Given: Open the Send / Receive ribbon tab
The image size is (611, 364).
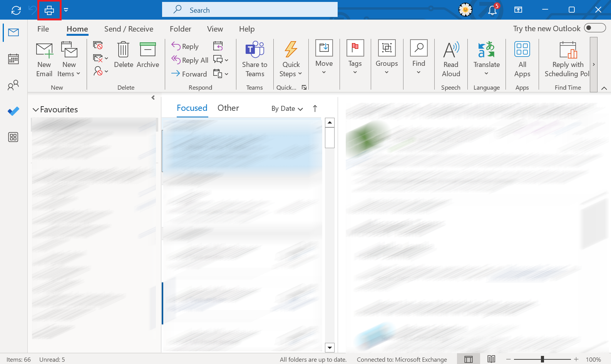Looking at the screenshot, I should tap(129, 29).
